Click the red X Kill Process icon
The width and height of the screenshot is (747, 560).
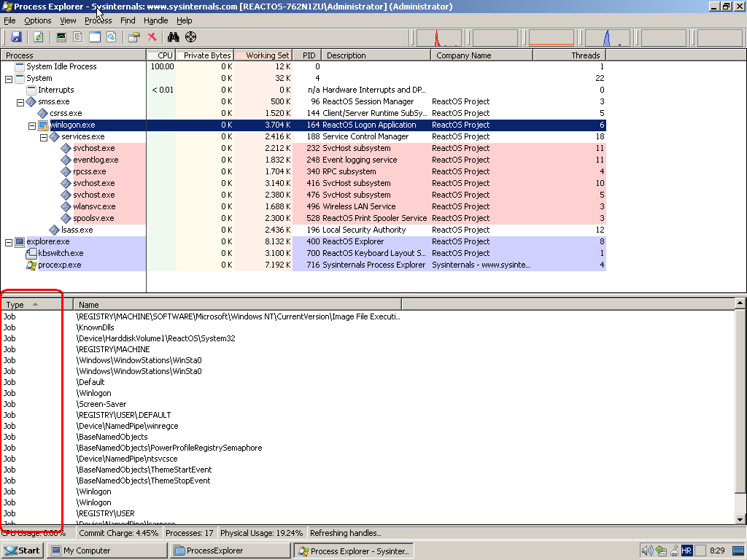pos(152,37)
